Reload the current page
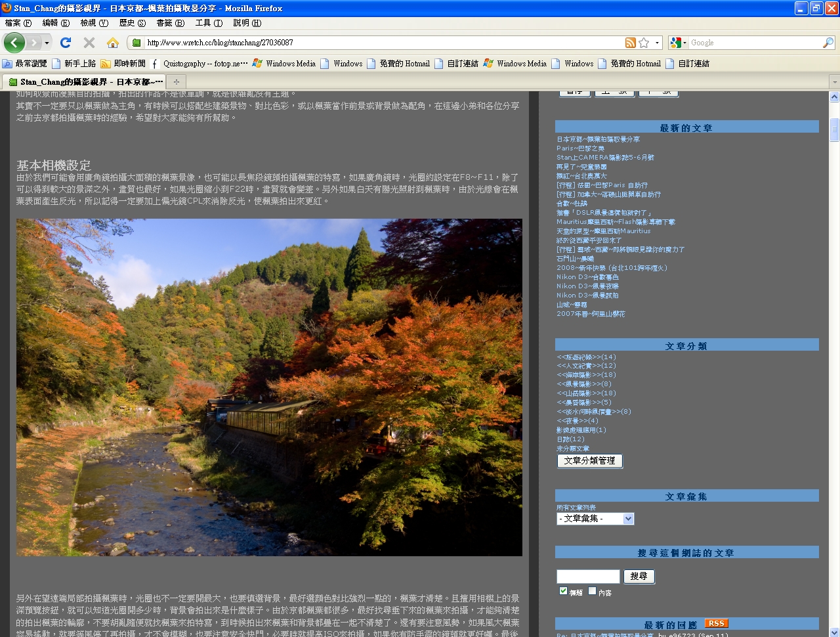 [x=66, y=43]
